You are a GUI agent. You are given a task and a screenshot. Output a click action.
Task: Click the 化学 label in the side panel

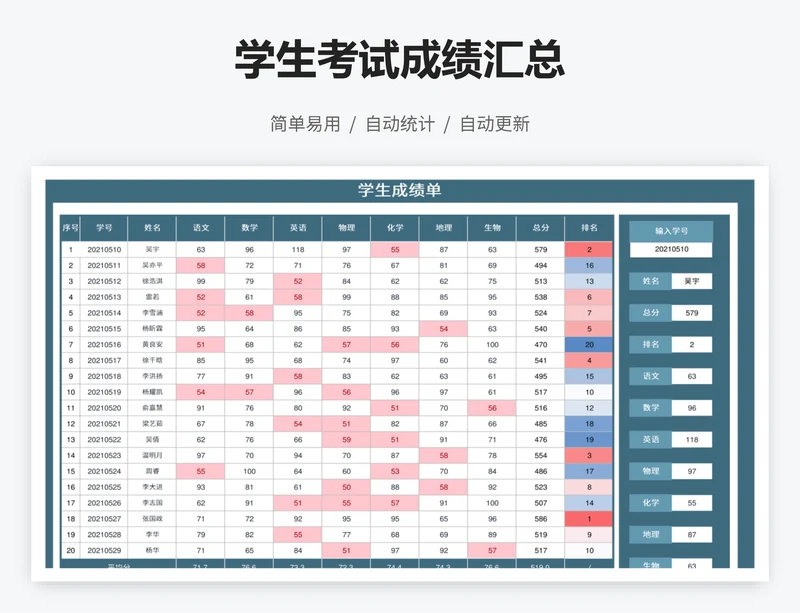point(651,503)
